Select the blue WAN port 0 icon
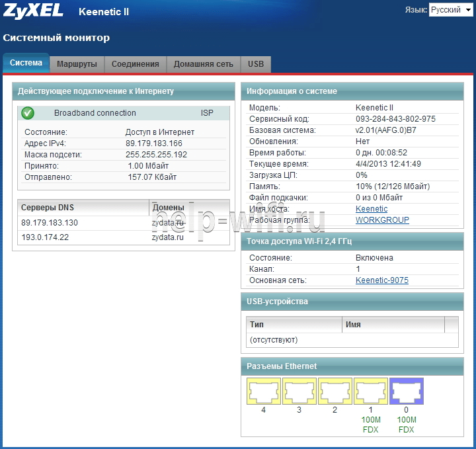This screenshot has width=476, height=449. 407,391
